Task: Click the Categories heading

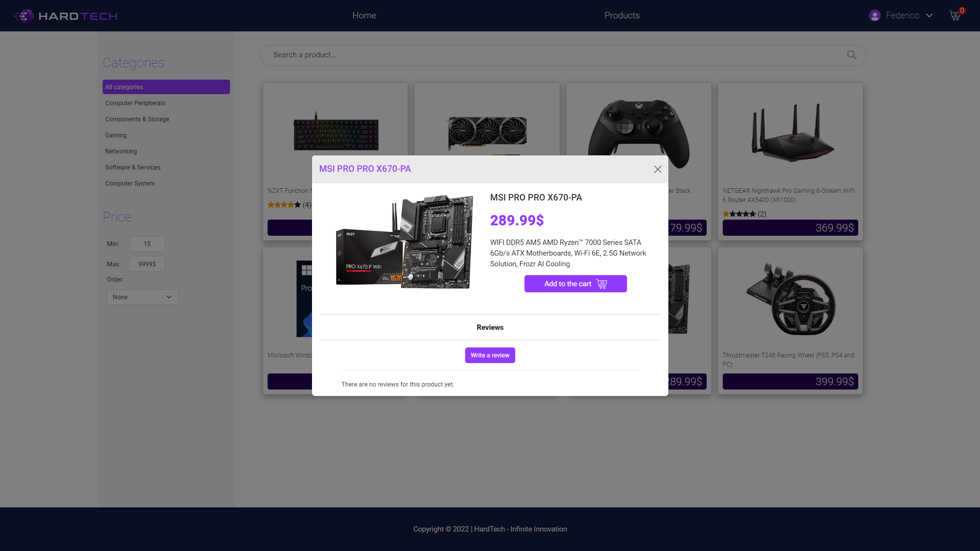Action: [133, 63]
